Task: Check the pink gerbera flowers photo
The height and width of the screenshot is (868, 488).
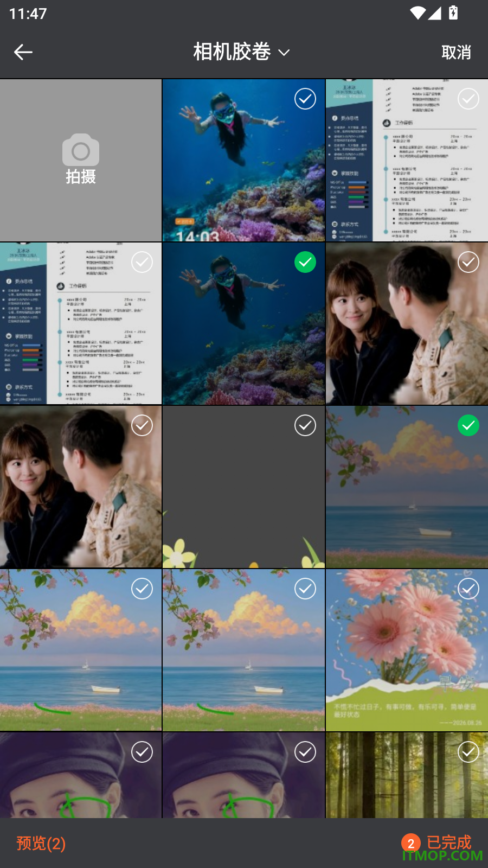Action: 468,589
